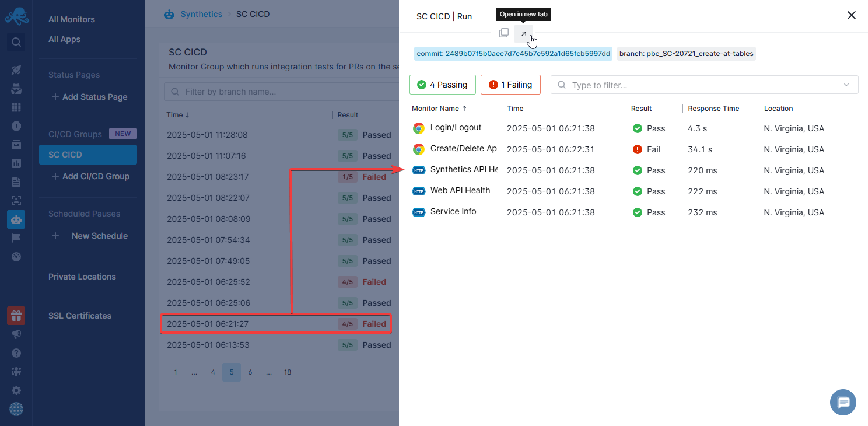Open the Create/Delete Ap monitor row
Screen dimensions: 868x426
click(x=635, y=149)
